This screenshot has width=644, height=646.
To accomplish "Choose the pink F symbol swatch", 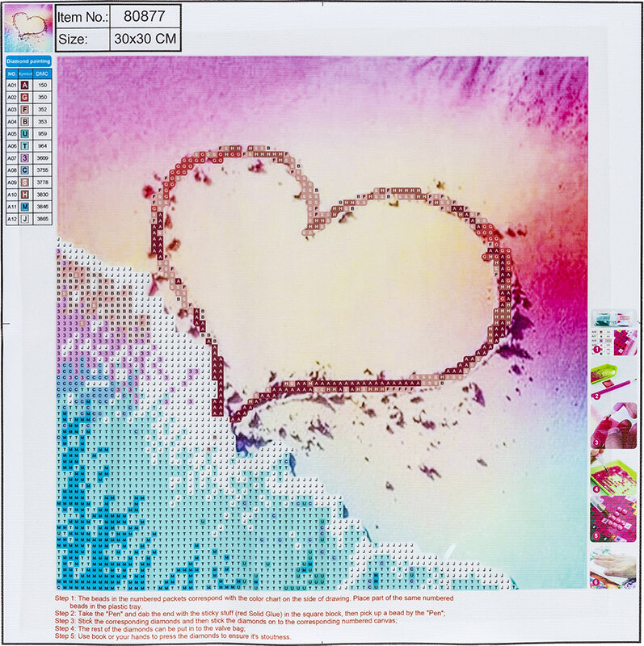I will coord(25,109).
